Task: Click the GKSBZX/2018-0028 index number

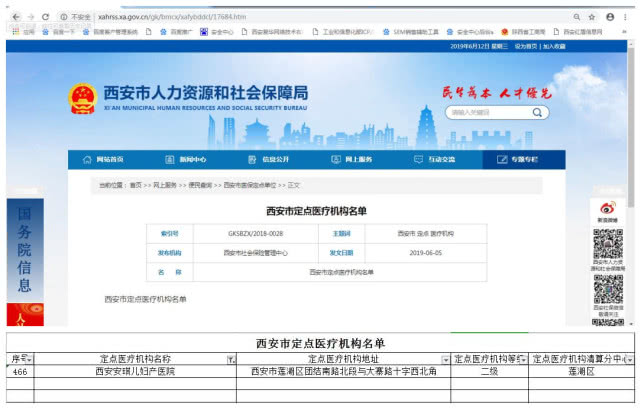Action: point(256,234)
